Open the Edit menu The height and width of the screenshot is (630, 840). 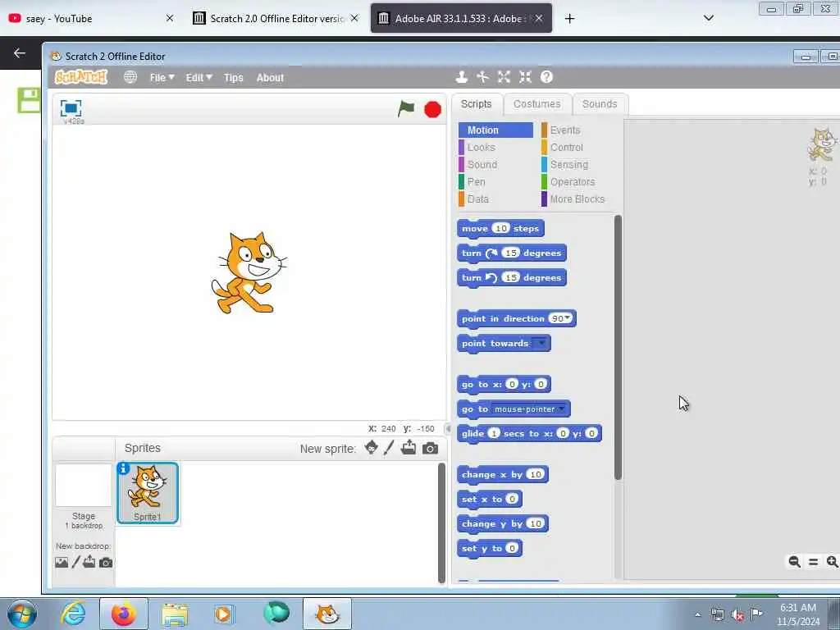point(199,78)
